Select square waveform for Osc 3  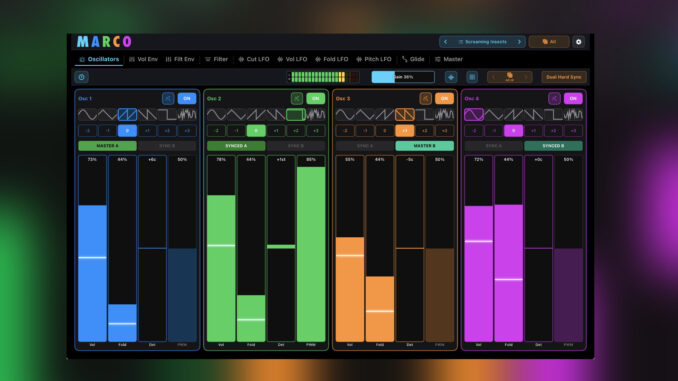(425, 115)
